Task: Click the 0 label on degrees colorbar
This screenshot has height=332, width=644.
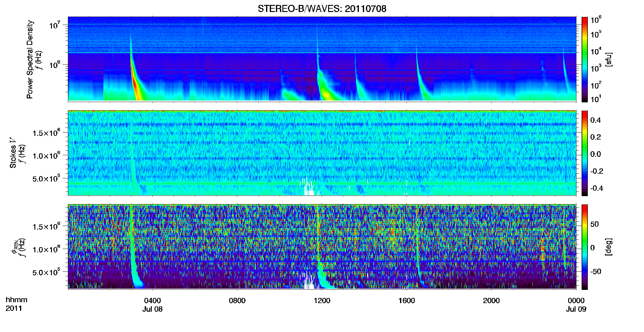Action: click(592, 248)
